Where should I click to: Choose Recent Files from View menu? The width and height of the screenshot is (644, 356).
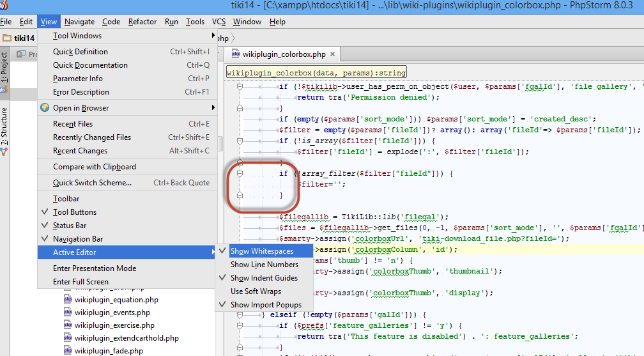127,124
